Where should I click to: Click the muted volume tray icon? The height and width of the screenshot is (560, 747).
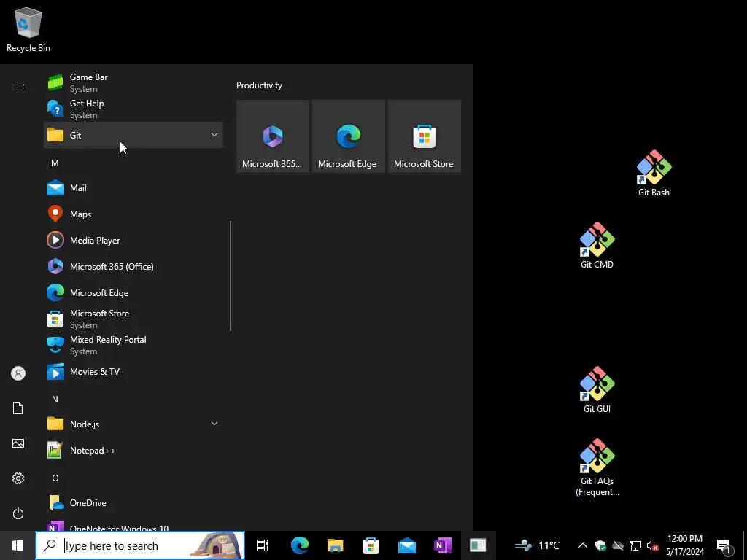point(652,545)
